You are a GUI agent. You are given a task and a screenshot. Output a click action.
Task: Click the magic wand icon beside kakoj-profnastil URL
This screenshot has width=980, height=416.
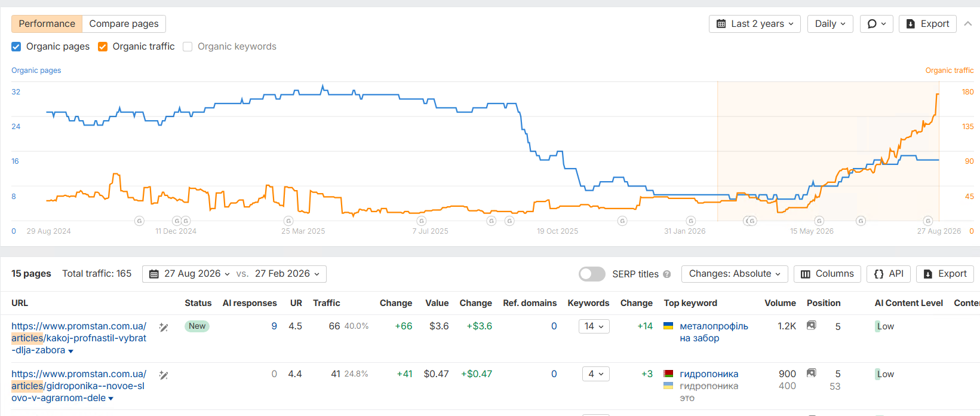point(164,327)
